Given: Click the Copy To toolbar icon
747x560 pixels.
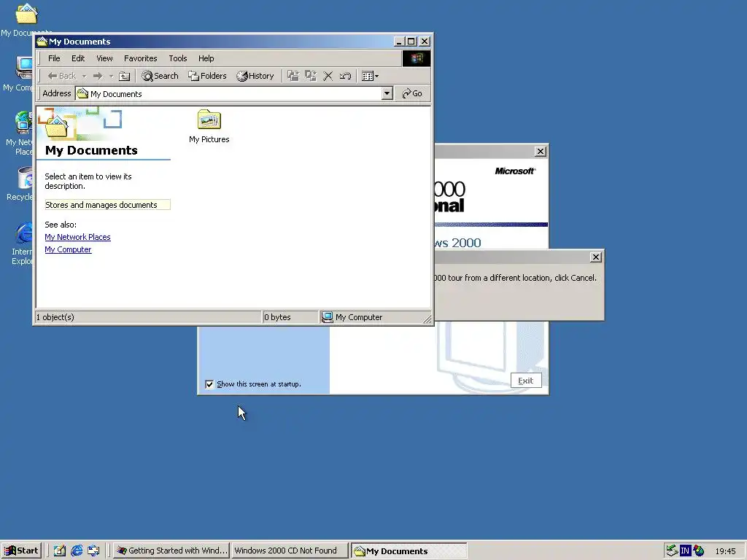Looking at the screenshot, I should pyautogui.click(x=311, y=76).
